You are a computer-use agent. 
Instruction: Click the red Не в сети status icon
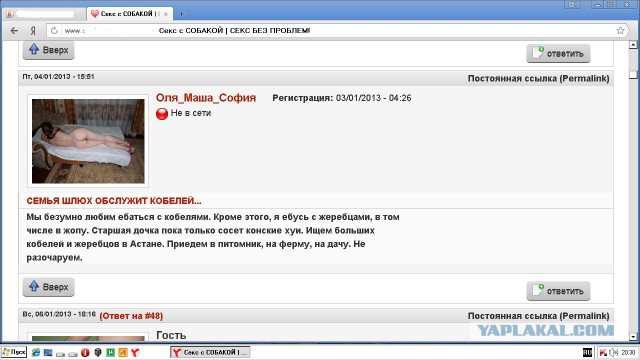[162, 113]
